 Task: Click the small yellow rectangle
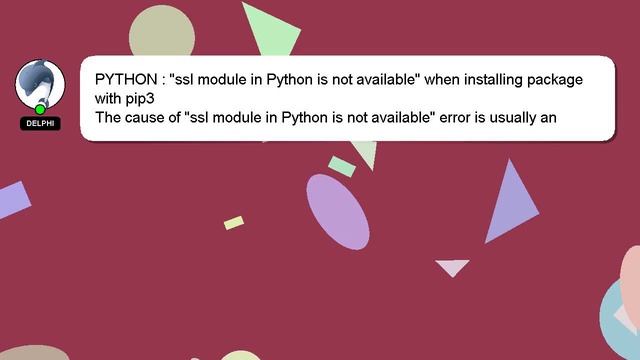[234, 223]
